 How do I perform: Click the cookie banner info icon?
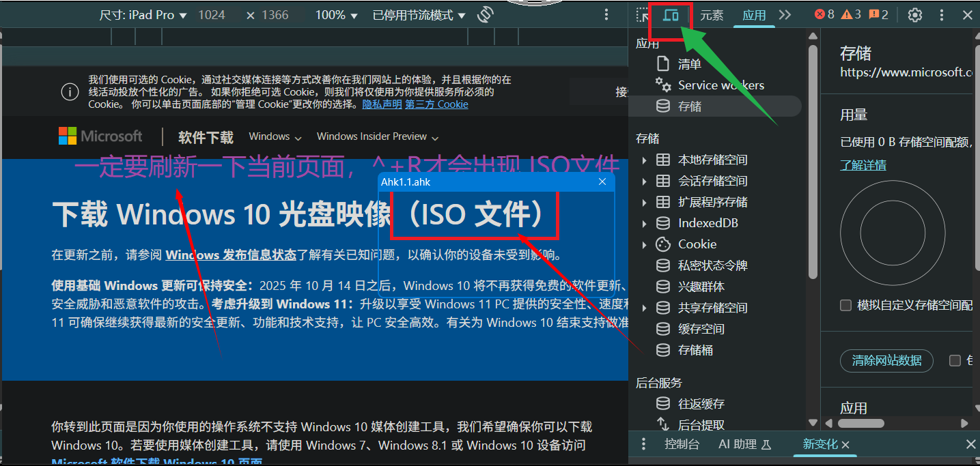point(70,92)
